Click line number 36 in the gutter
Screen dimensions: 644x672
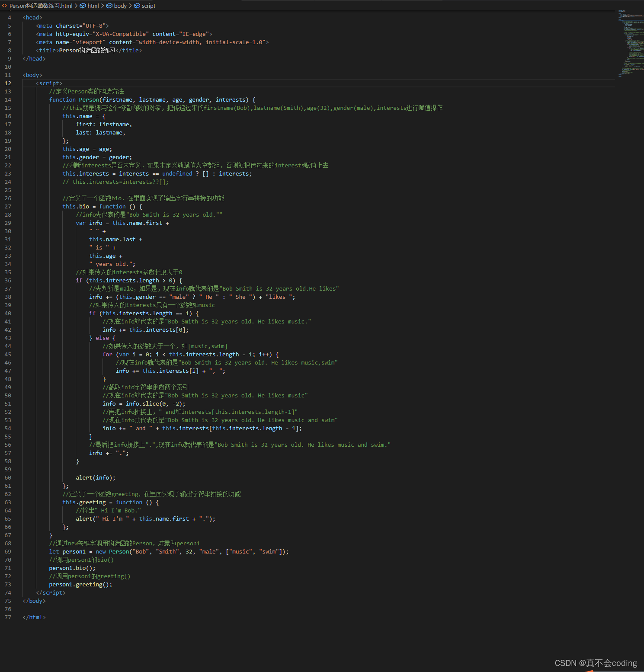click(8, 280)
